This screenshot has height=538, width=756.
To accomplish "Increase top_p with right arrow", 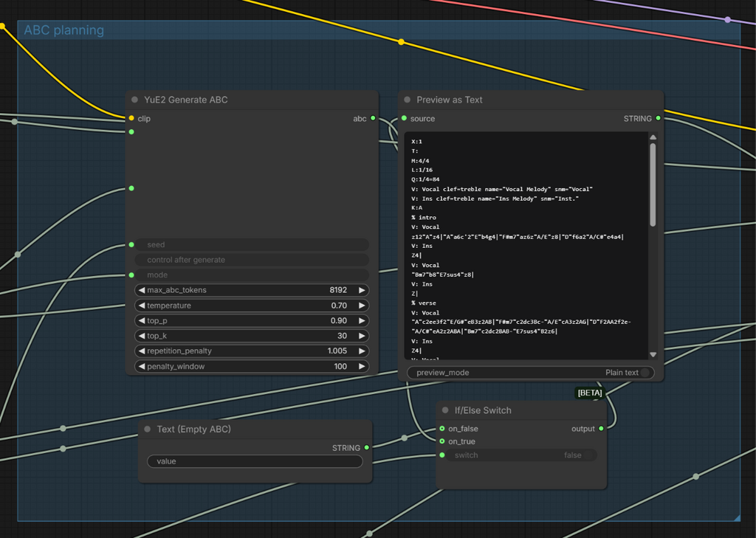I will click(x=362, y=320).
